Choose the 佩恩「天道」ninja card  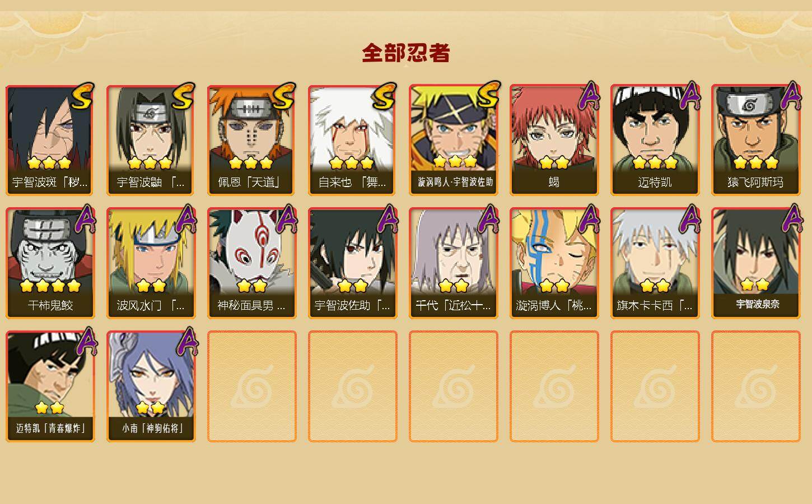(x=251, y=140)
